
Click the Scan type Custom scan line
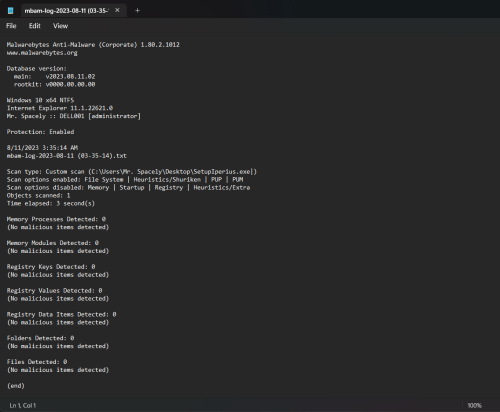(x=132, y=172)
